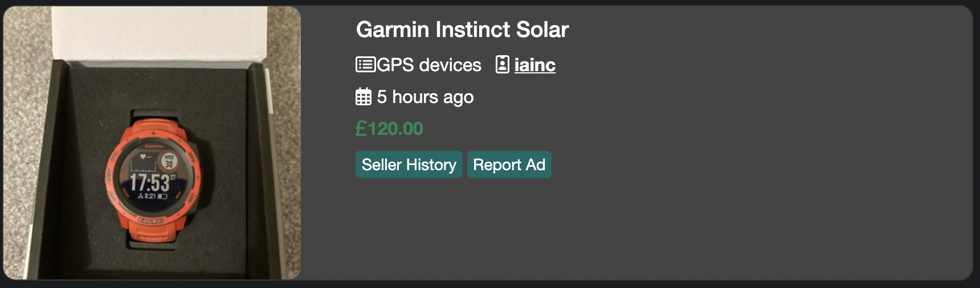
Task: Click the calendar icon next to posting time
Action: 364,97
